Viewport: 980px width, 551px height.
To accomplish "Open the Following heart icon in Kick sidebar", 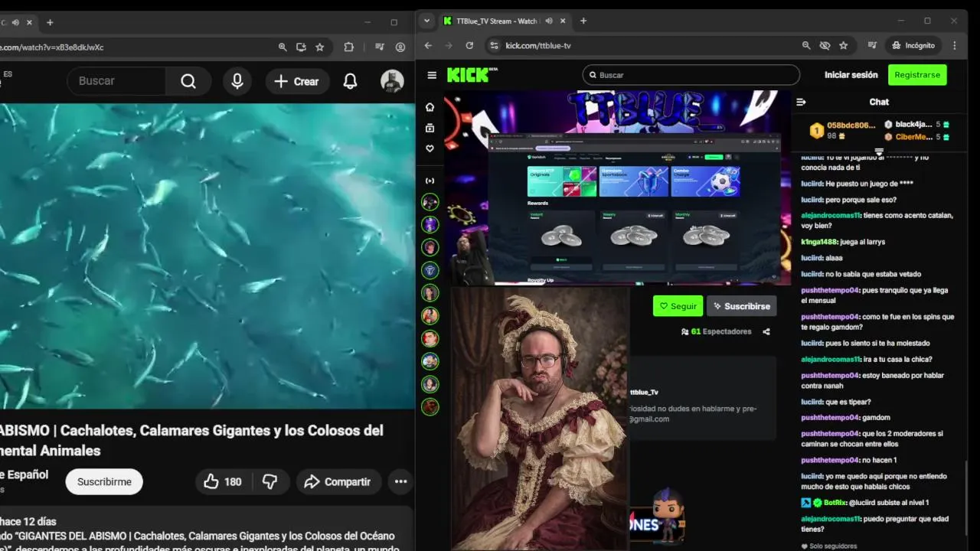I will coord(430,148).
